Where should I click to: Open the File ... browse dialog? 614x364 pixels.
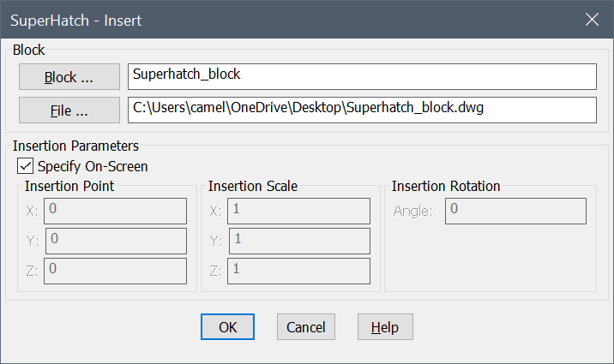(x=69, y=110)
